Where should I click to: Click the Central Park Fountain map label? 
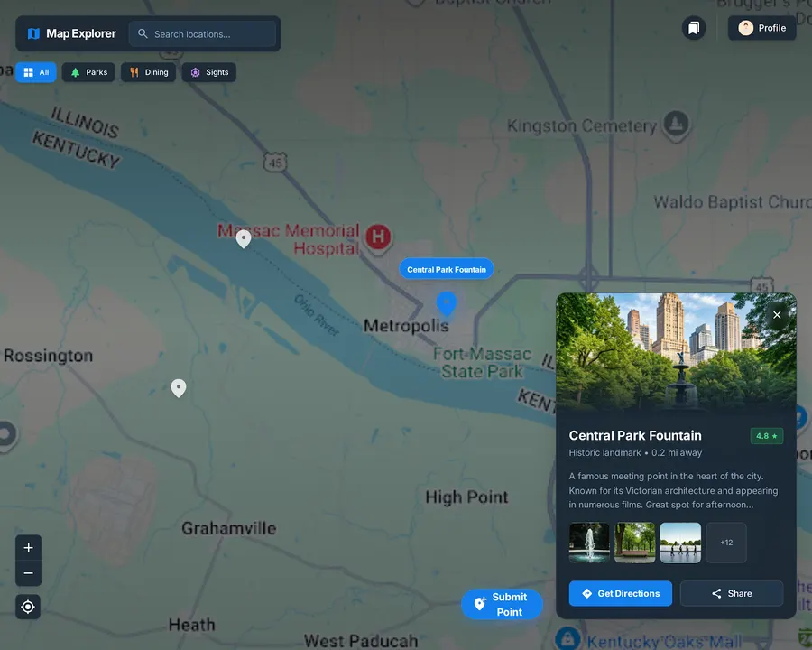point(447,270)
